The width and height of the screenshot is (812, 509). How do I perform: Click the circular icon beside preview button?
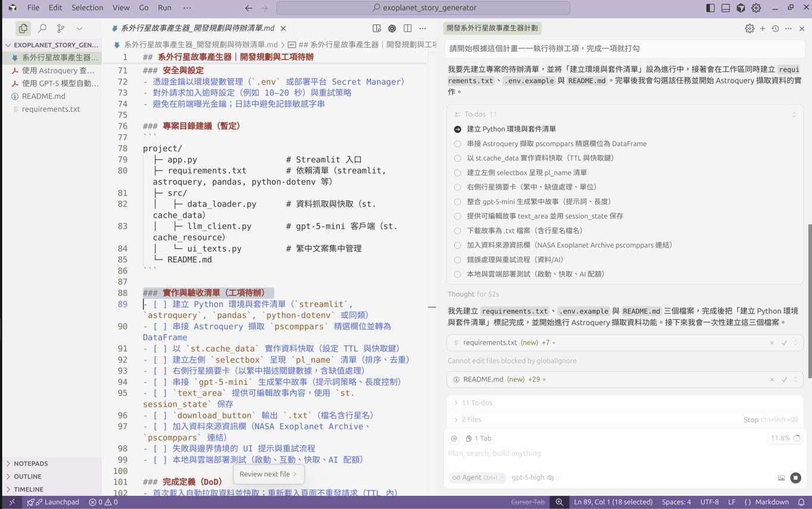click(392, 28)
